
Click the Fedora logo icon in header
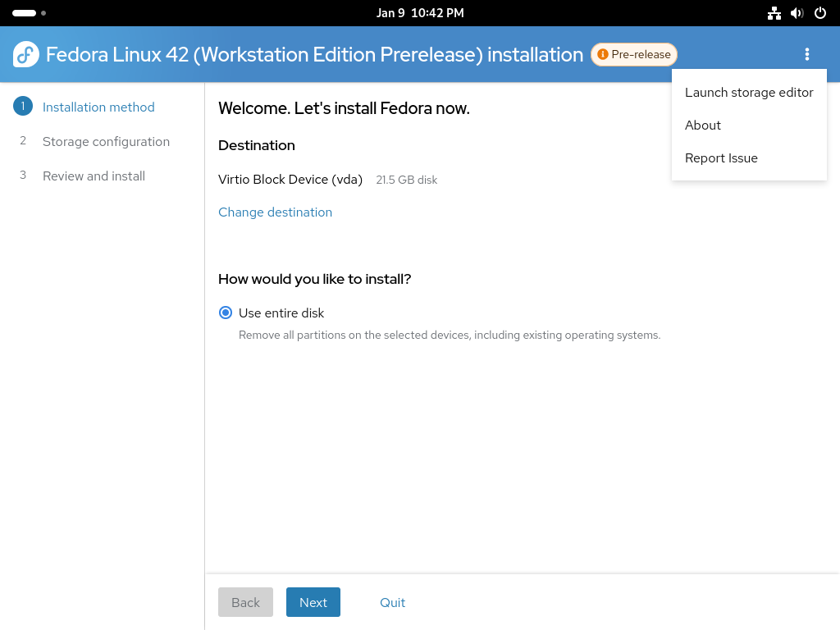pos(25,54)
